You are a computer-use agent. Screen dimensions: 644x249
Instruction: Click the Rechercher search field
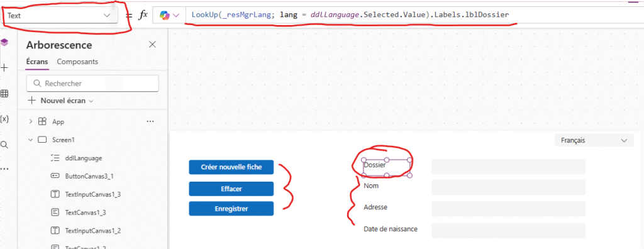(x=92, y=84)
